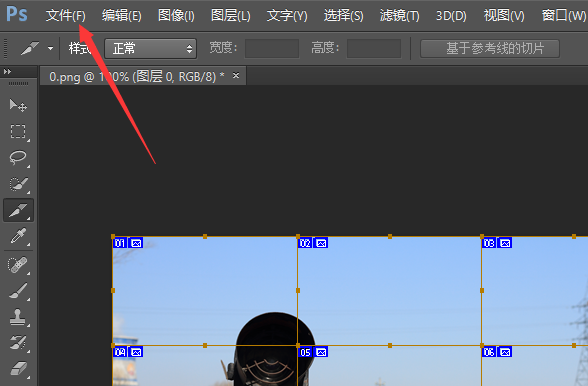
Task: Click slice 03 number badge
Action: 489,243
